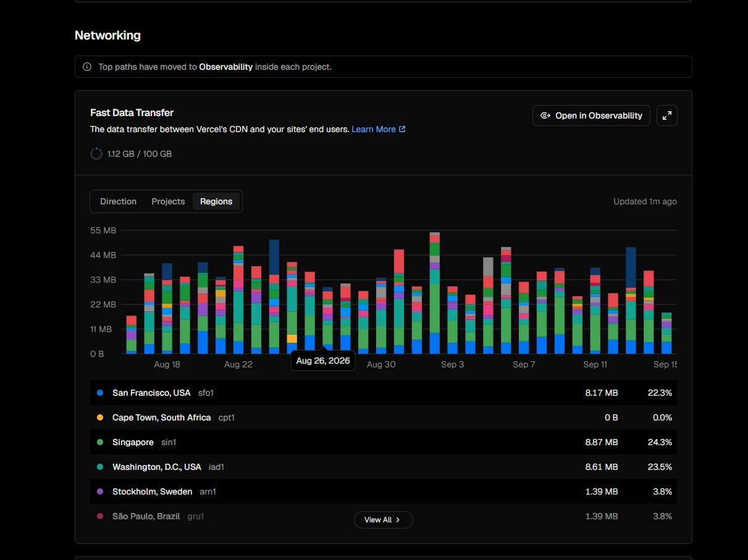Select the "Stockholm, Sweden" region name

click(x=152, y=491)
